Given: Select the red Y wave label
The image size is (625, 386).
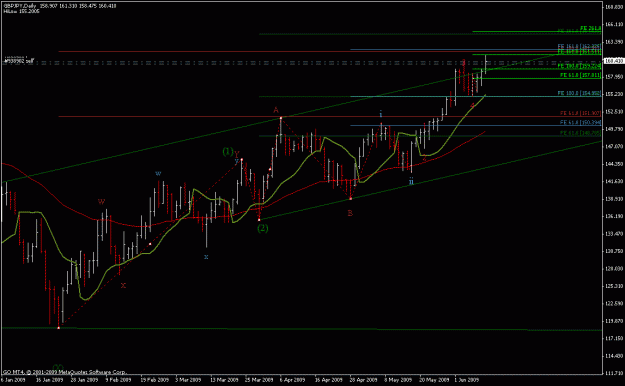Looking at the screenshot, I should pyautogui.click(x=237, y=154).
